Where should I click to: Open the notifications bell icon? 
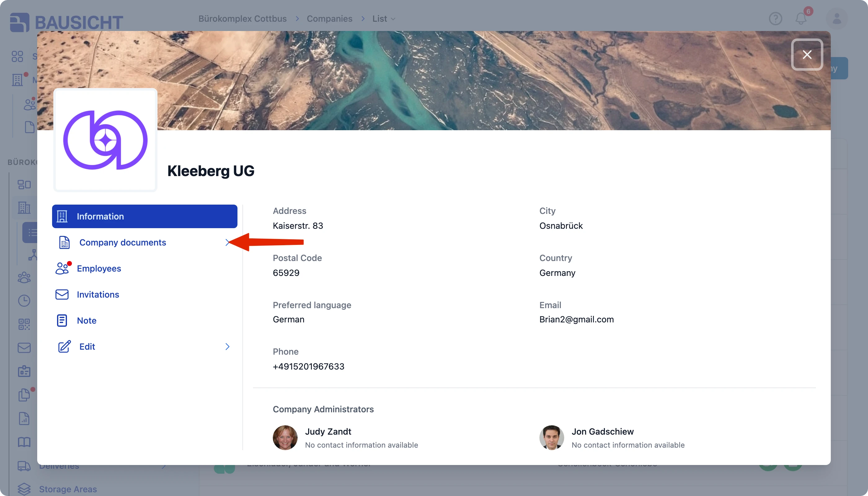tap(801, 18)
